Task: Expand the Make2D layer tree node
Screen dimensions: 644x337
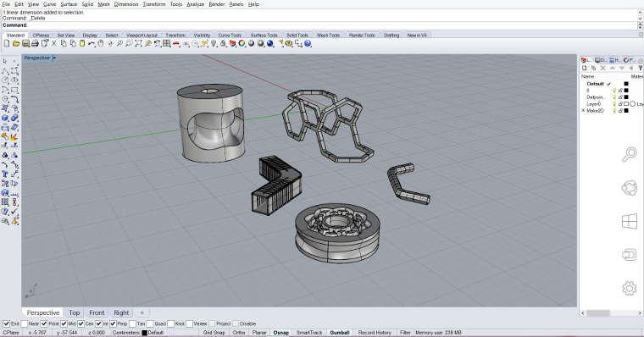Action: click(x=583, y=111)
